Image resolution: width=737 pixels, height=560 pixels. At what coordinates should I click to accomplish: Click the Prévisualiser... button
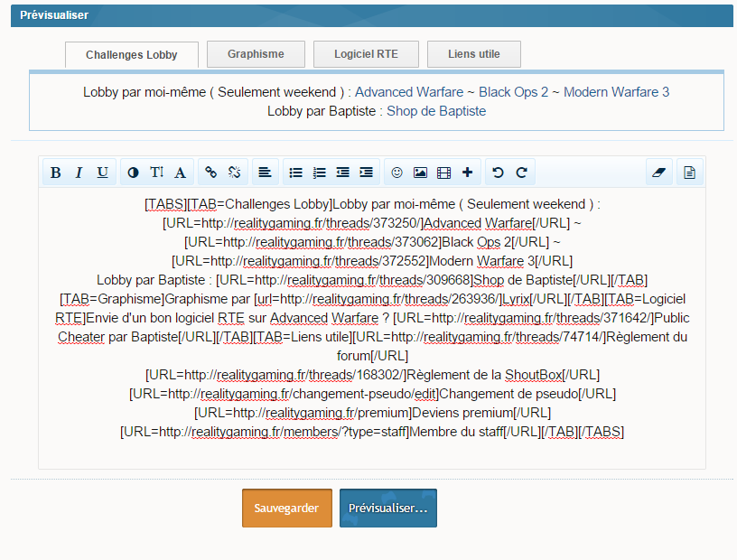[388, 508]
